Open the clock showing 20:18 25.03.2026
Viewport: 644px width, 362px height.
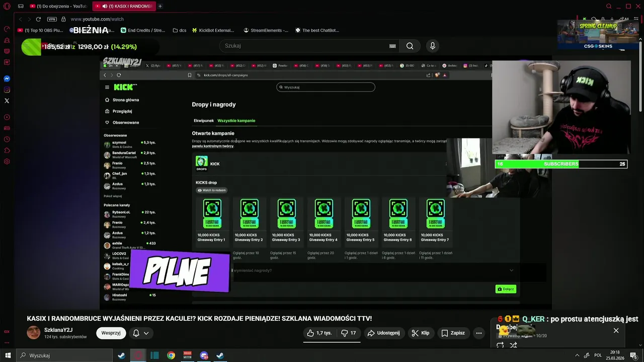coord(615,355)
